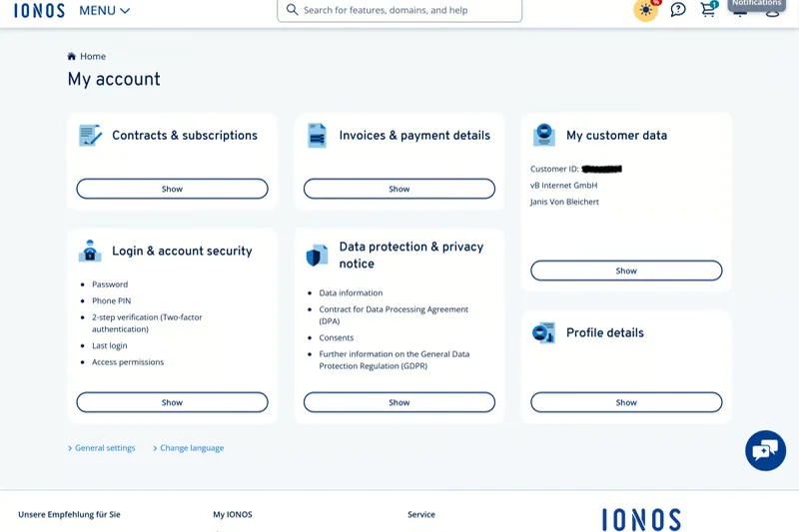The width and height of the screenshot is (799, 532).
Task: Click 'Contract for Data Processing Agreement (DPA)'
Action: [x=394, y=315]
